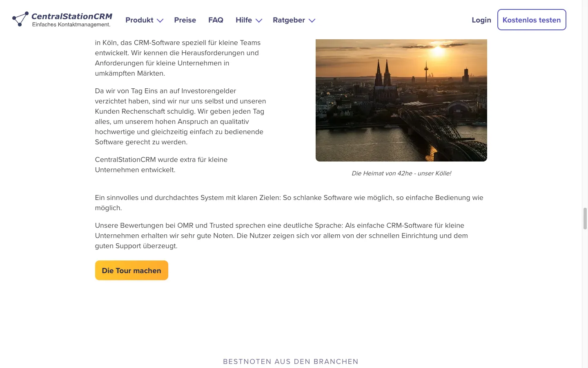Open the Ratgeber menu

pyautogui.click(x=289, y=20)
